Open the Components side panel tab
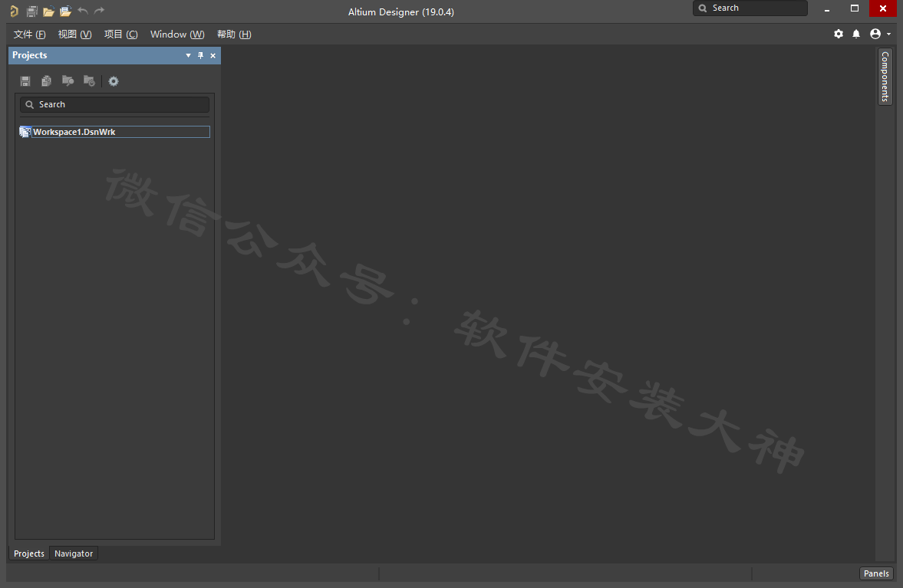903x588 pixels. click(x=885, y=77)
